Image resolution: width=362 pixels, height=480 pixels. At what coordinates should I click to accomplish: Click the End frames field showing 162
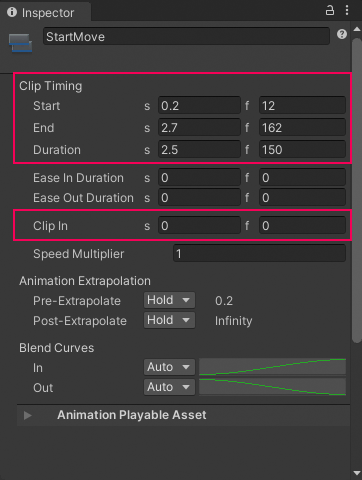[302, 128]
